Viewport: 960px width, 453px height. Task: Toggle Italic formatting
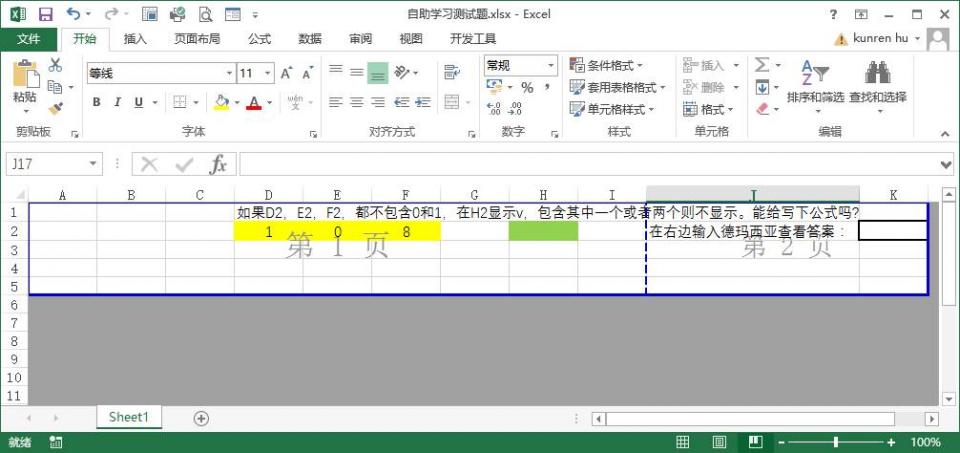tap(118, 102)
